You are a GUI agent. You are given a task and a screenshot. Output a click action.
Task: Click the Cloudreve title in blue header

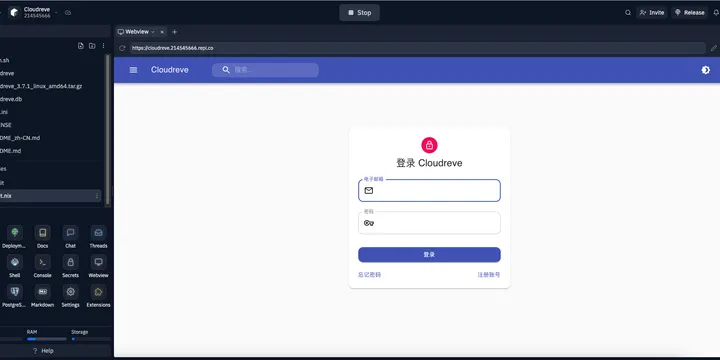click(169, 70)
